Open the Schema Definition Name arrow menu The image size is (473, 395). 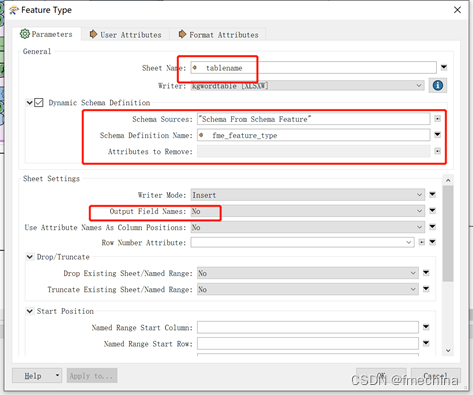tap(438, 135)
